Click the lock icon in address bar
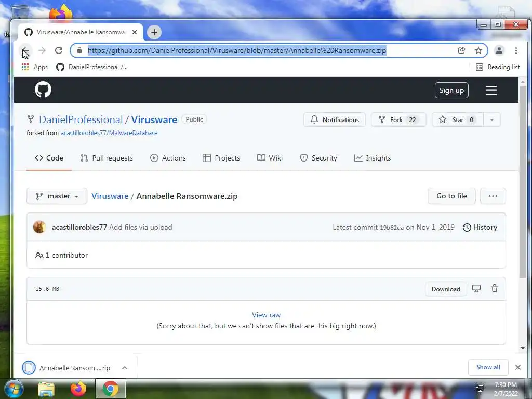The width and height of the screenshot is (532, 399). 79,50
